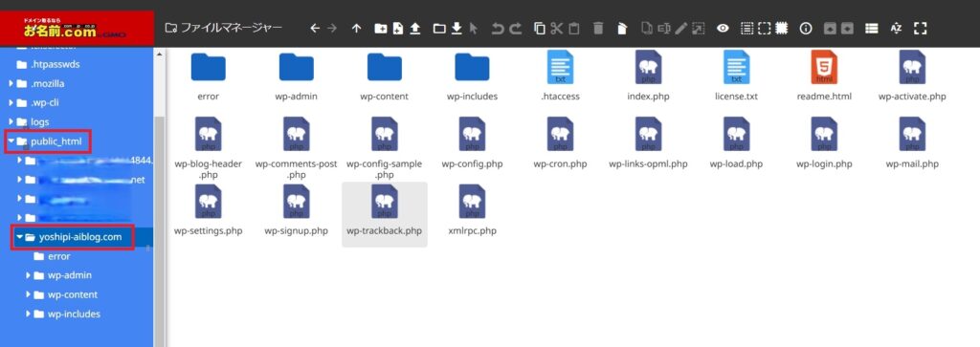Expand the wp-includes tree folder arrow
This screenshot has width=980, height=347.
pos(28,314)
